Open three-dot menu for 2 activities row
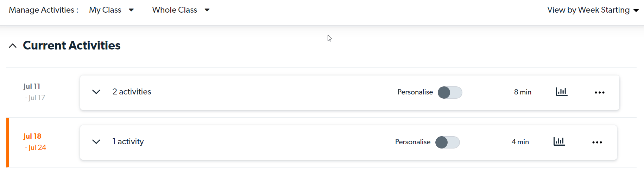This screenshot has height=178, width=644. pyautogui.click(x=600, y=92)
